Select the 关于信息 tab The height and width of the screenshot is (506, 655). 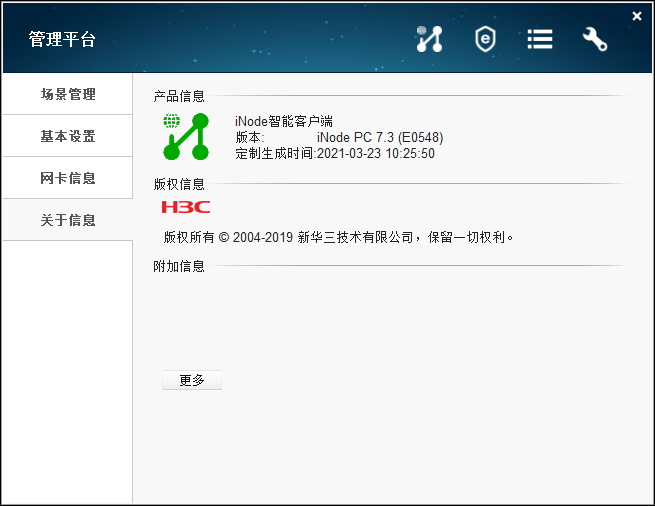pos(68,220)
